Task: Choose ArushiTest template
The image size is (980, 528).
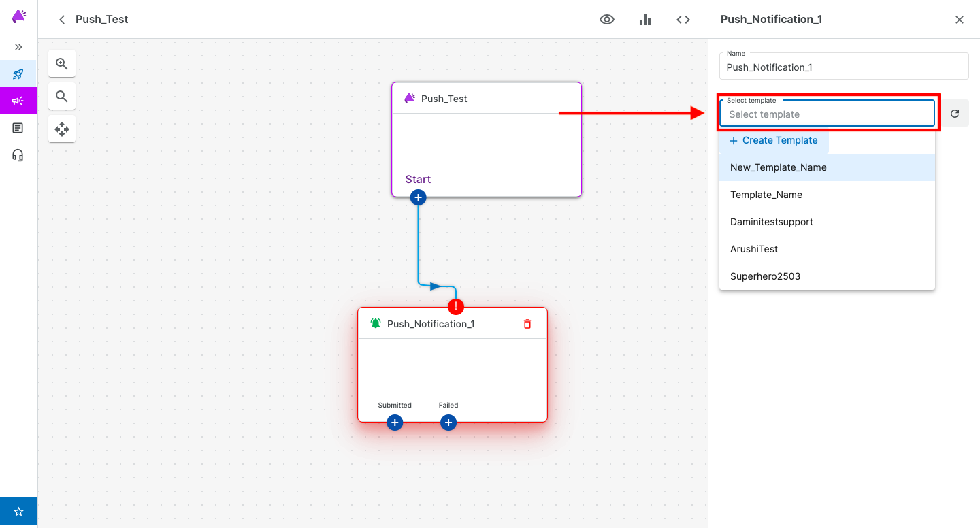Action: (x=827, y=249)
